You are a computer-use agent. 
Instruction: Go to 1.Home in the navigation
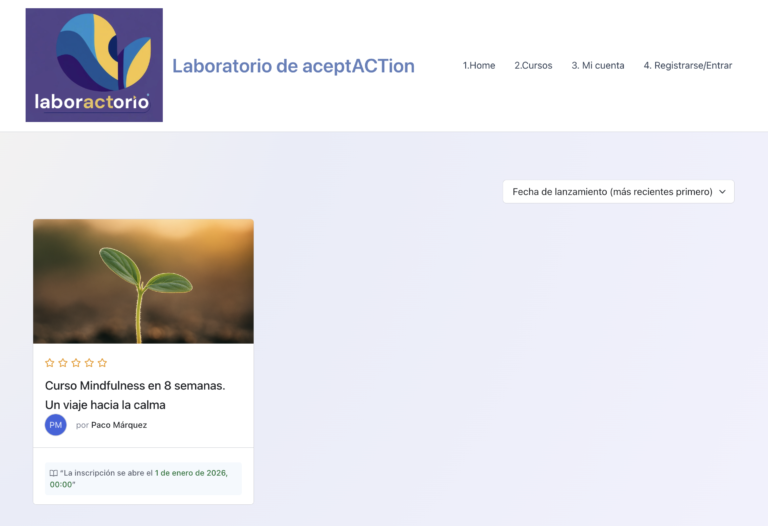click(x=479, y=66)
